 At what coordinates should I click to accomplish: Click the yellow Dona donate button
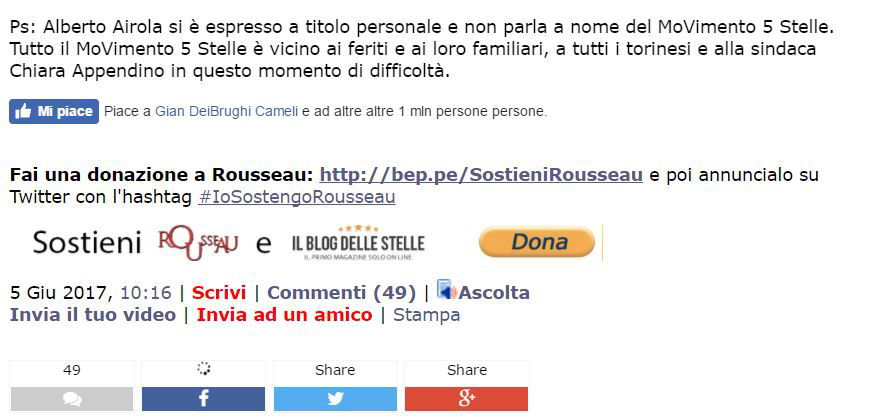click(x=537, y=242)
